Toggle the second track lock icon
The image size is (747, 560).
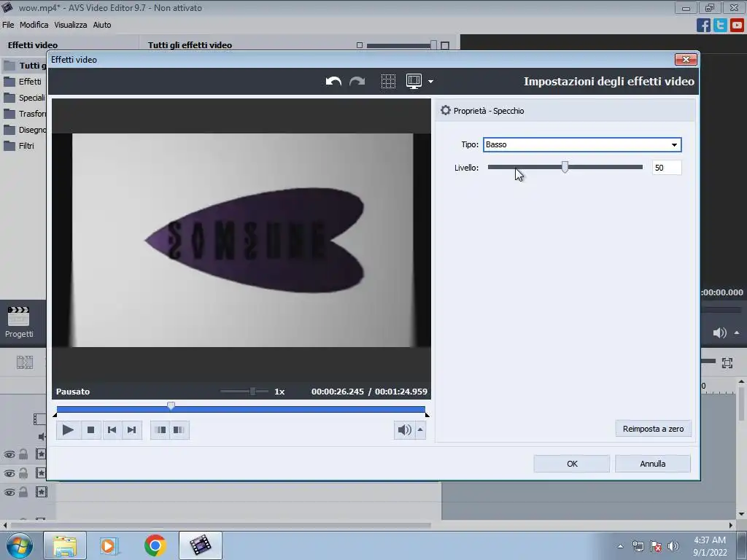tap(23, 472)
